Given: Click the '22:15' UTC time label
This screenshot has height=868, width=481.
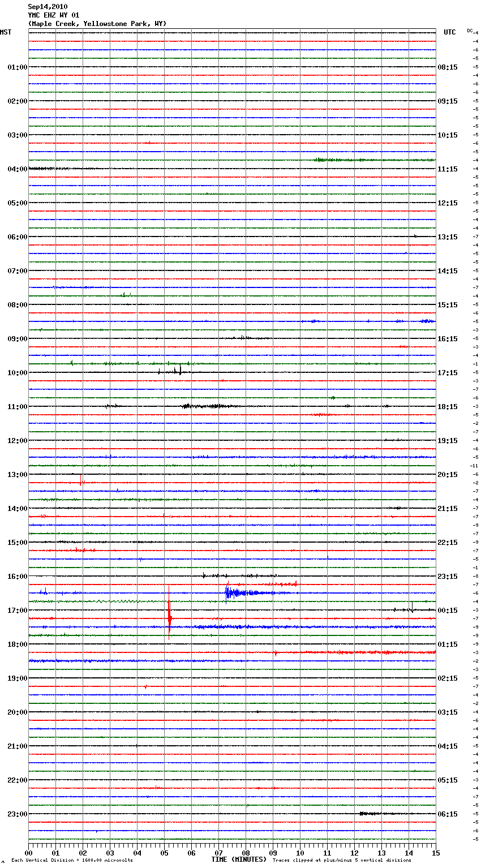Looking at the screenshot, I should coord(448,543).
